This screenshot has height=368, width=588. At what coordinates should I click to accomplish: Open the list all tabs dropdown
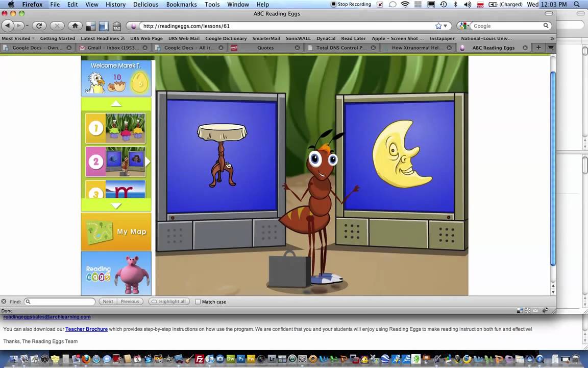tap(551, 48)
